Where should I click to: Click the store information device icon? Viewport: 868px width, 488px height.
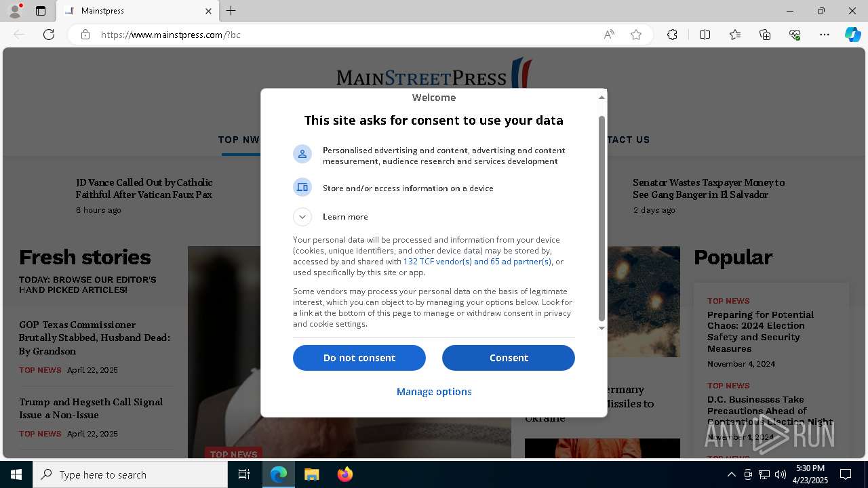point(302,187)
